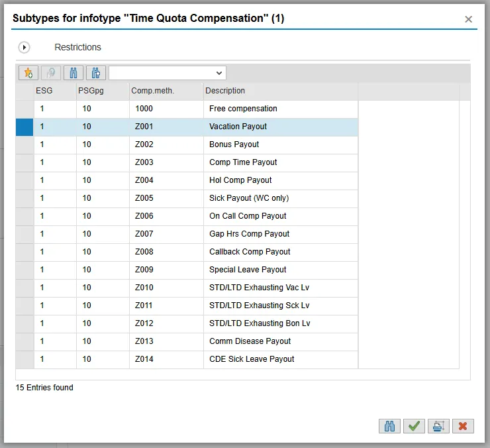Image resolution: width=490 pixels, height=448 pixels.
Task: Click the Find Next binoculars icon
Action: [96, 73]
